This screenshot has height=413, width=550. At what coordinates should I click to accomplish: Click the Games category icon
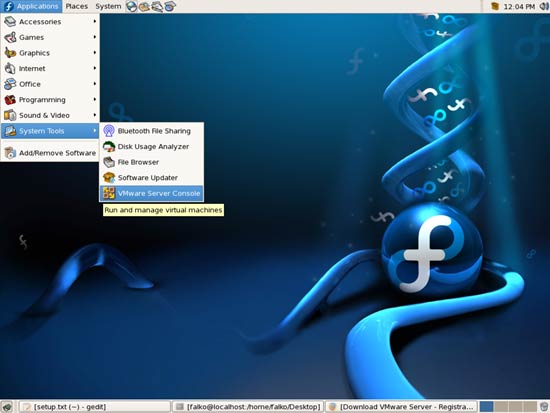[10, 37]
